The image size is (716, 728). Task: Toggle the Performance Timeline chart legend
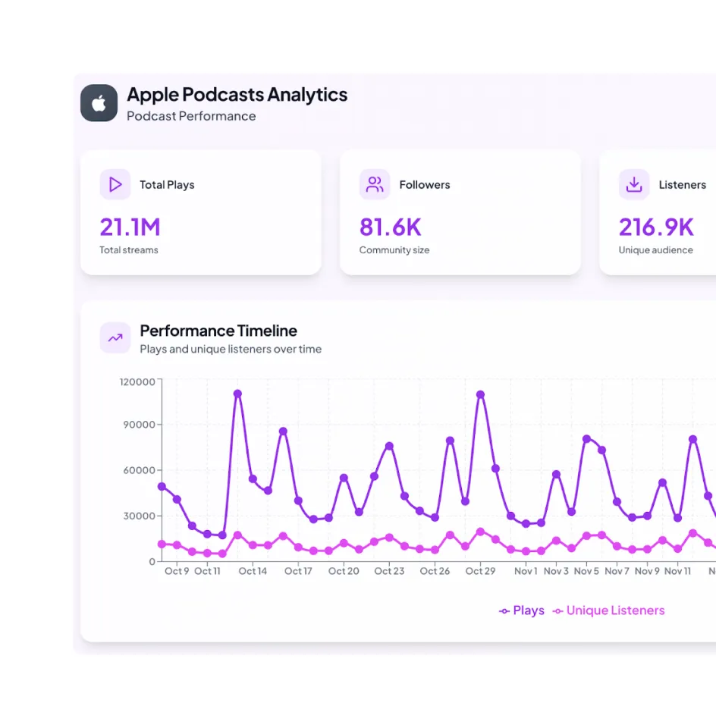point(583,610)
